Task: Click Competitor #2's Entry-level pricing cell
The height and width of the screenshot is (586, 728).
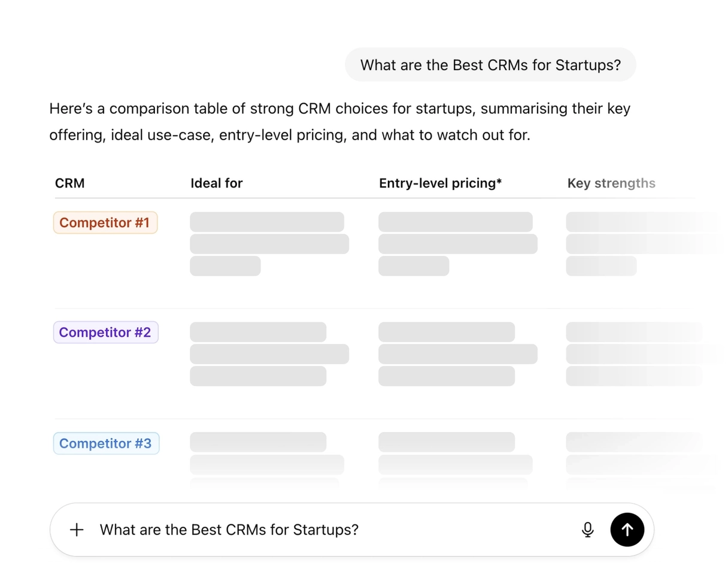Action: 458,354
